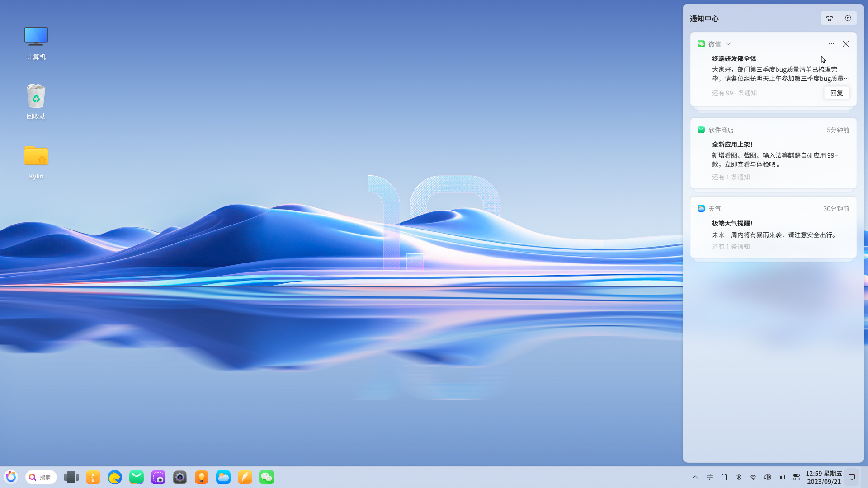Viewport: 868px width, 488px height.
Task: Open the volume speaker tray icon
Action: point(768,477)
